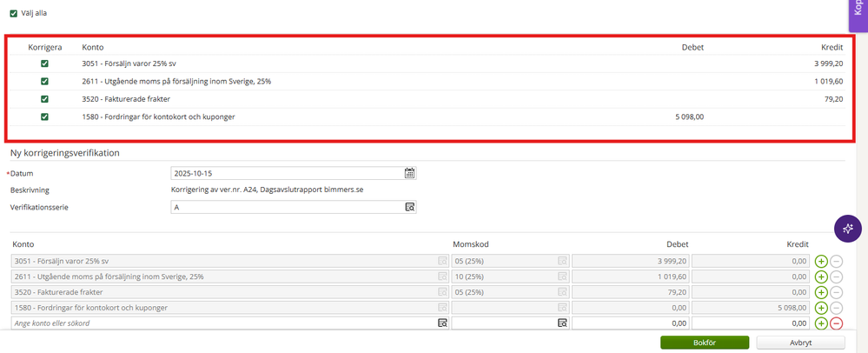Open account lookup for 1580 konto field
Viewport: 868px width, 353px height.
tap(442, 307)
